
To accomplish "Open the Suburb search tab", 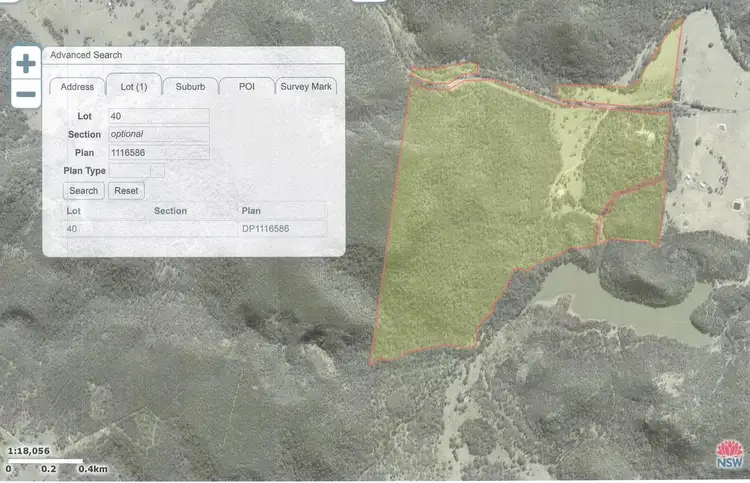I will click(x=190, y=87).
